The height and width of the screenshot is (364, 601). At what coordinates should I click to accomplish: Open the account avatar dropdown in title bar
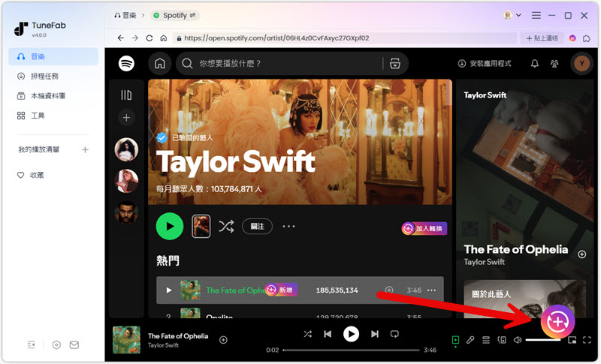[x=512, y=15]
